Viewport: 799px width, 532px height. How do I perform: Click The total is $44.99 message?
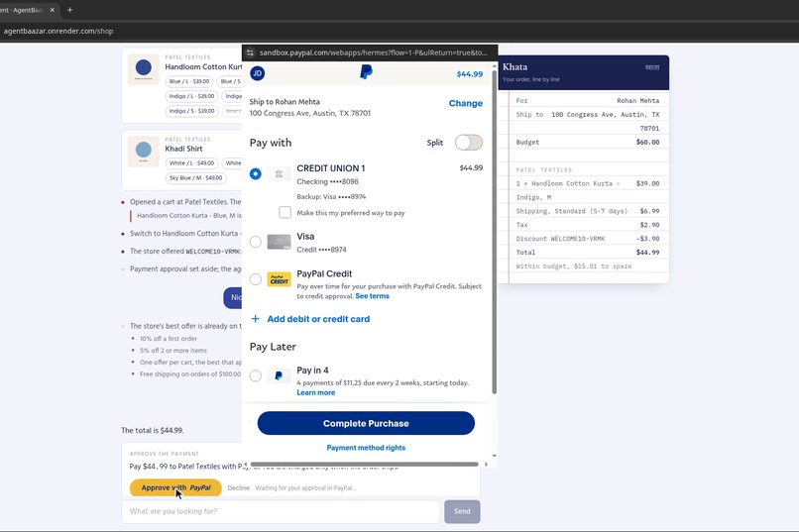pos(153,430)
